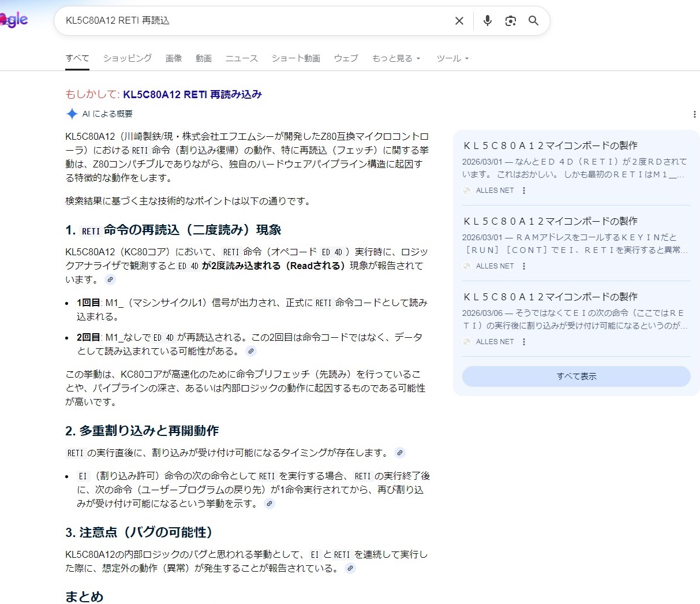The height and width of the screenshot is (604, 700).
Task: Open the three-dot menu beside first ALLES NET source
Action: [x=524, y=191]
